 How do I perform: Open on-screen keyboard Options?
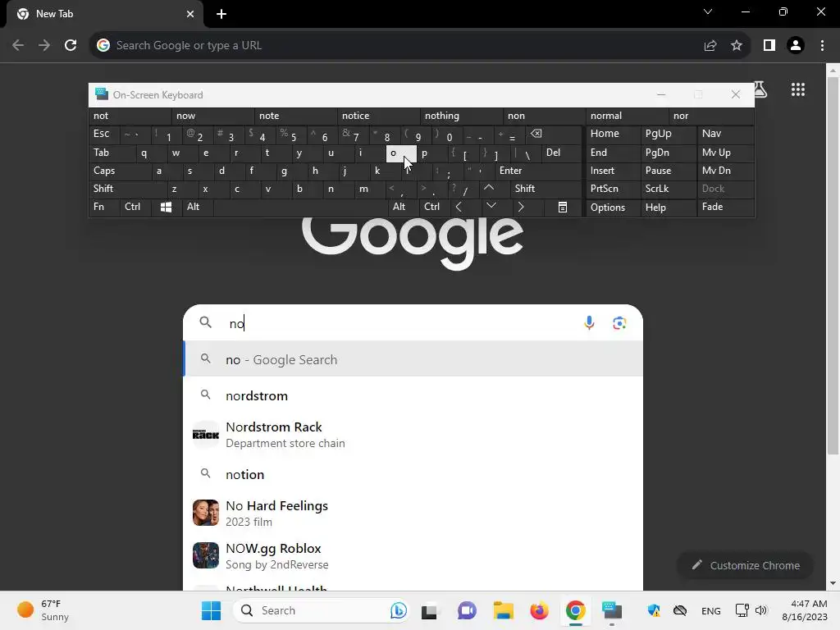(x=614, y=208)
